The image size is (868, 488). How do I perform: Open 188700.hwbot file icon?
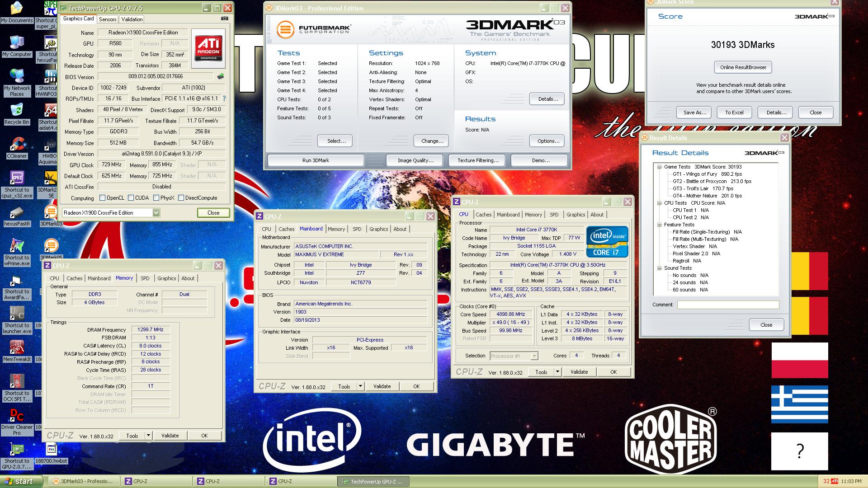point(51,454)
